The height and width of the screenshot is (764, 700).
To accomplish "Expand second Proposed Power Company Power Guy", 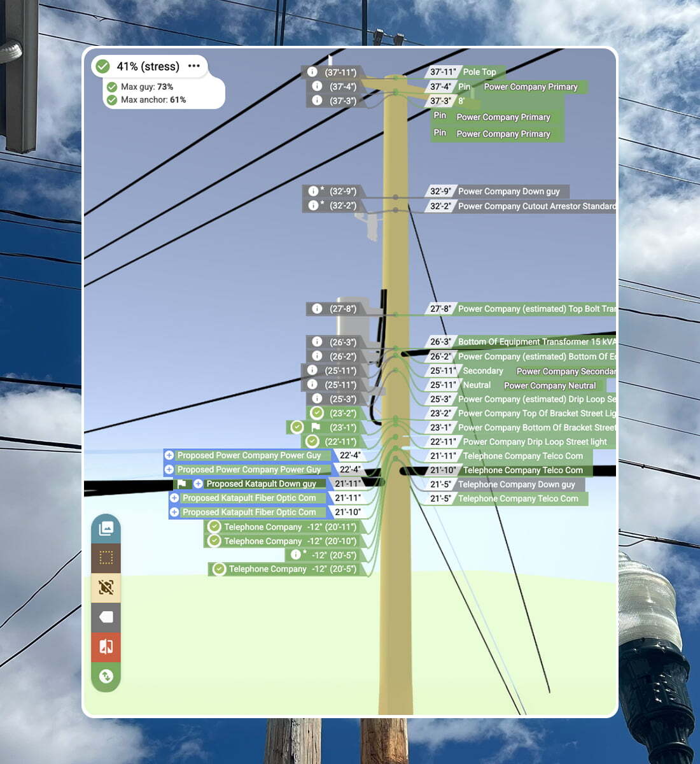I will (x=169, y=469).
